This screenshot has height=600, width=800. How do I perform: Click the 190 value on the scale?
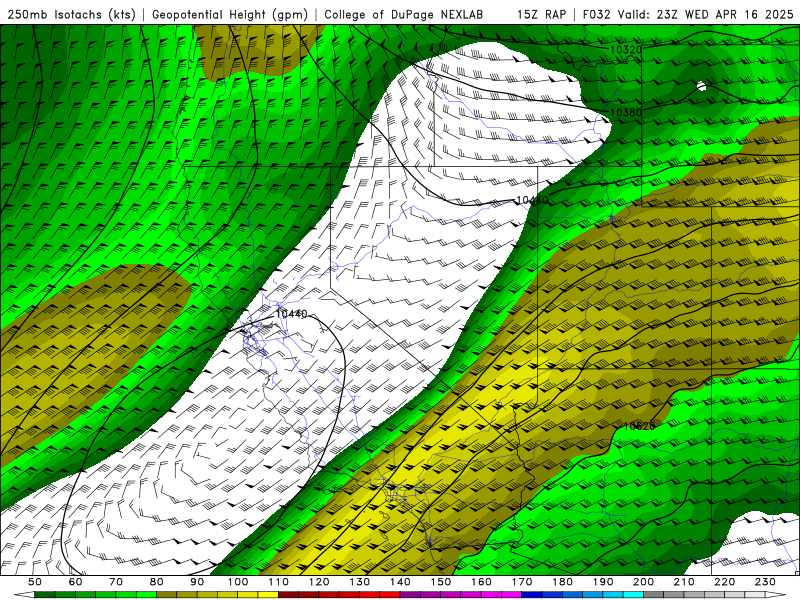point(603,582)
